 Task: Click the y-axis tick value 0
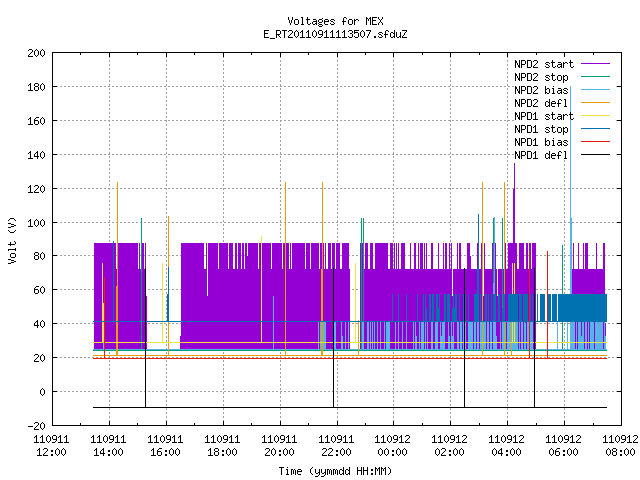pyautogui.click(x=42, y=392)
